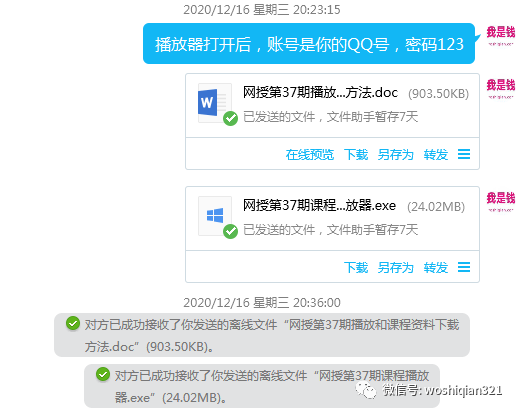
Task: Click the blue password message bubble
Action: point(309,43)
